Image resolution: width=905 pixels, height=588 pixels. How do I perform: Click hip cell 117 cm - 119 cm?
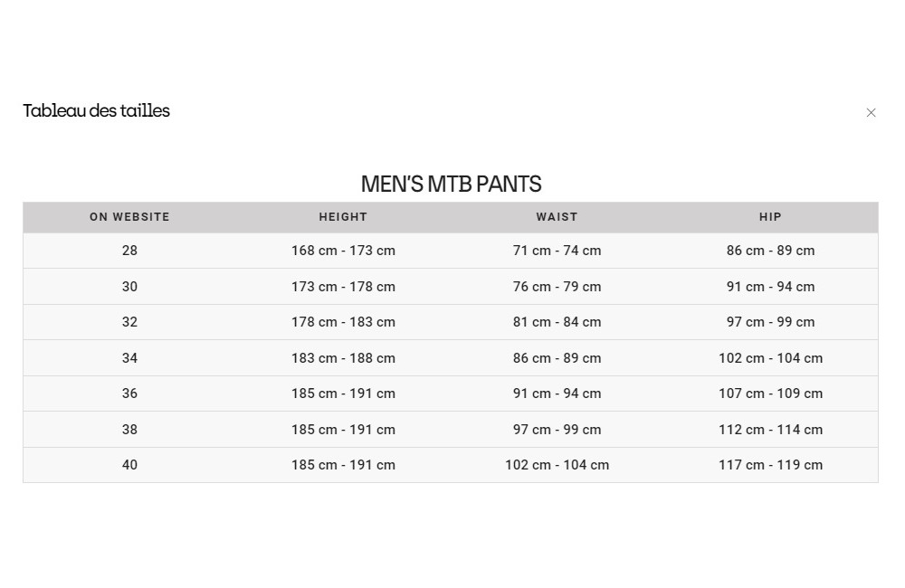[770, 465]
